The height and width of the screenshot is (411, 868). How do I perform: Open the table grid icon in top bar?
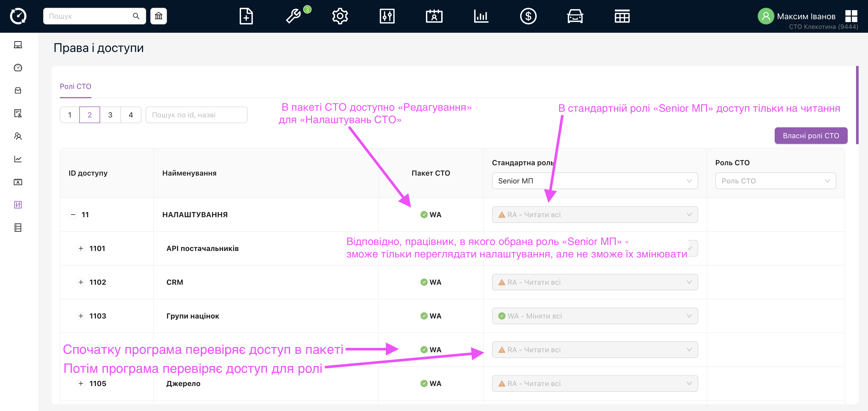tap(622, 16)
